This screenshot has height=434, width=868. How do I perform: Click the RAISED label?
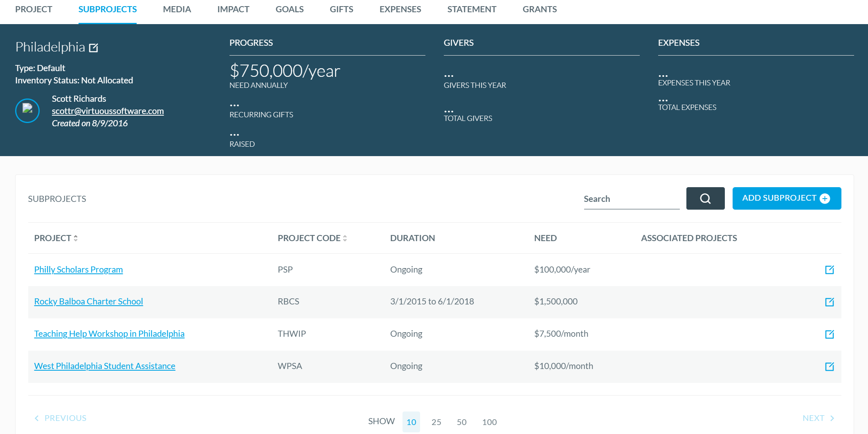coord(242,144)
